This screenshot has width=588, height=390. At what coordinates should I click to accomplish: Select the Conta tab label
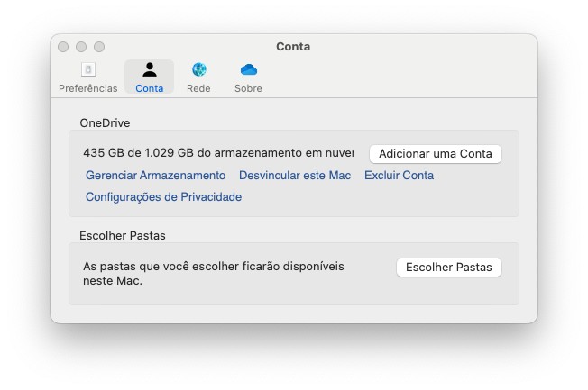pos(149,88)
